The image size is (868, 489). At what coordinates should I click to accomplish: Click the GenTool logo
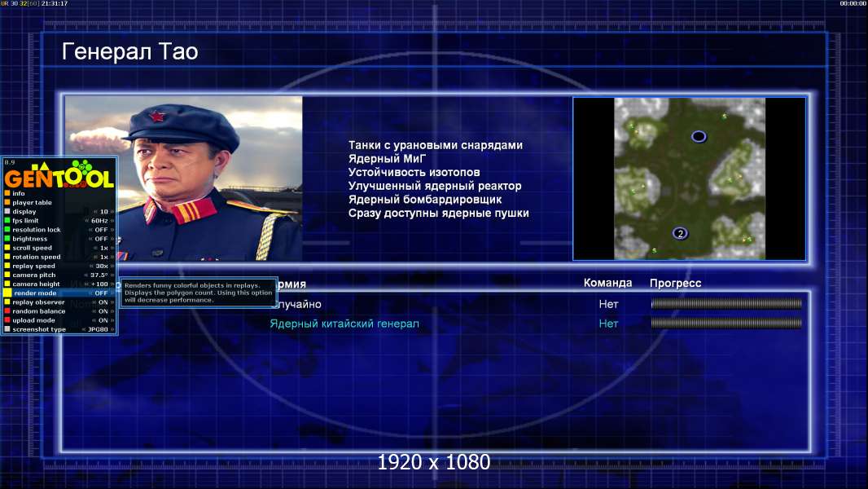click(x=59, y=175)
